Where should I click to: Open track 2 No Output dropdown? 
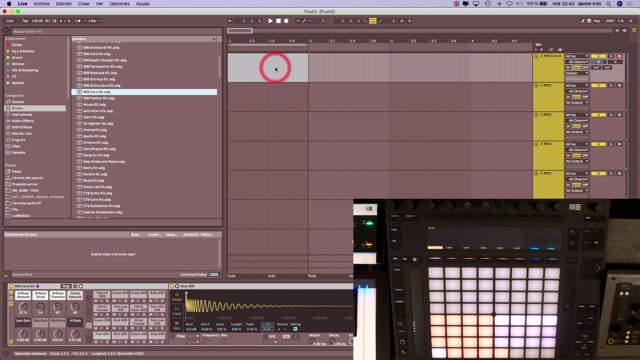click(x=577, y=102)
